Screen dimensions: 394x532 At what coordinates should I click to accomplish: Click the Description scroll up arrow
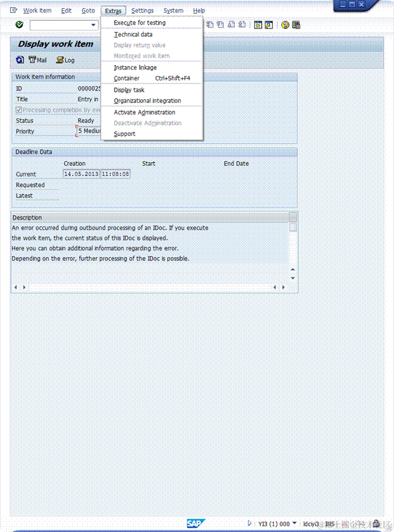point(293,269)
